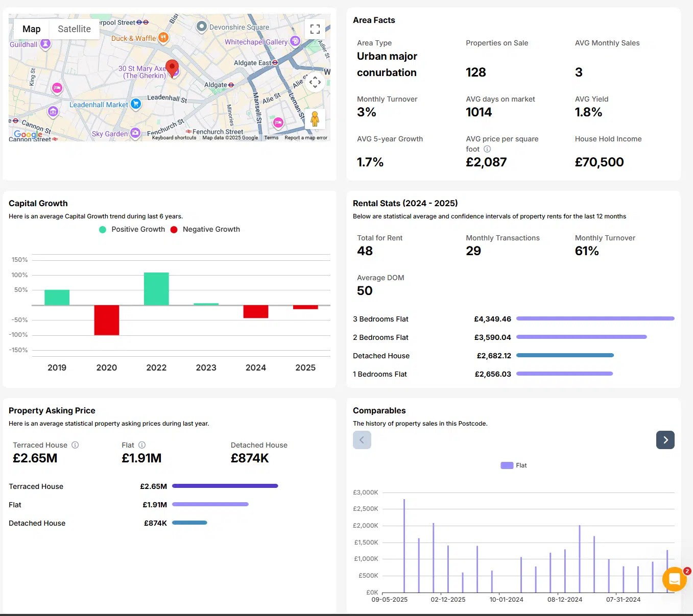
Task: Click the Street View pegman icon
Action: pos(315,118)
